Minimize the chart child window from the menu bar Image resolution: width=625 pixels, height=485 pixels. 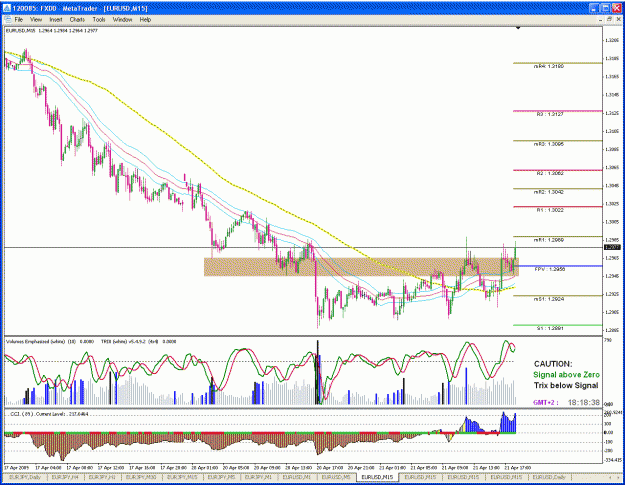pyautogui.click(x=601, y=20)
